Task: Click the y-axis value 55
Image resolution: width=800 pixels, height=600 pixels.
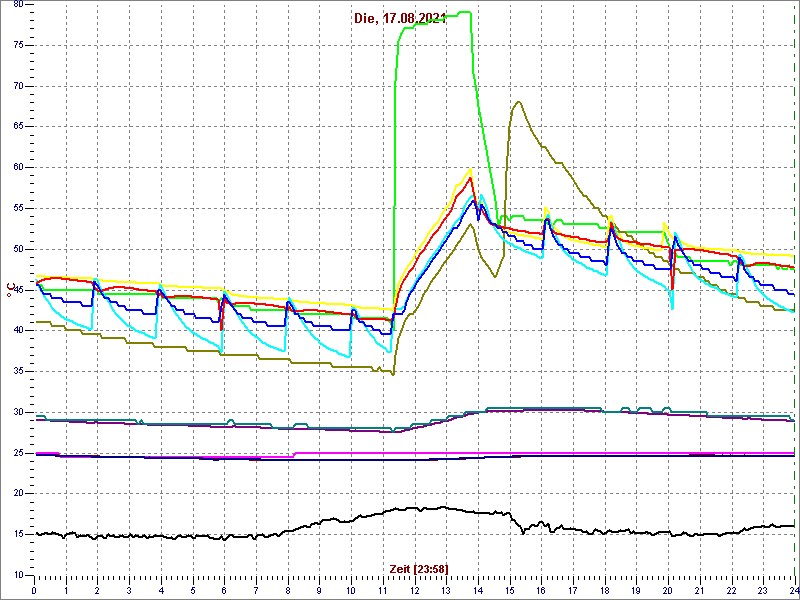Action: [x=18, y=208]
